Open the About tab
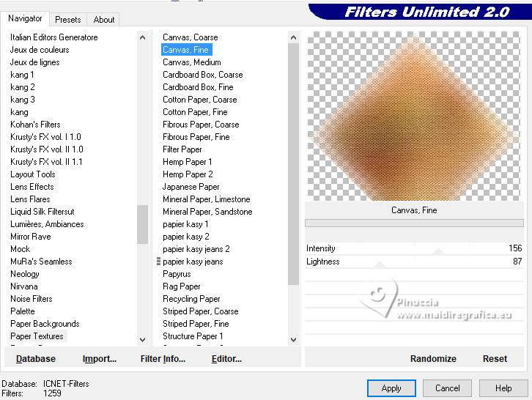The image size is (532, 400). point(104,20)
